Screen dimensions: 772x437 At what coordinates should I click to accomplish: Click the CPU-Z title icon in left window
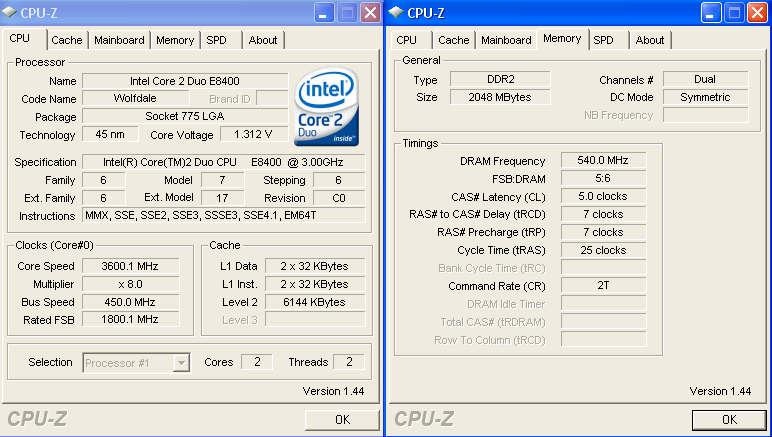[x=10, y=13]
